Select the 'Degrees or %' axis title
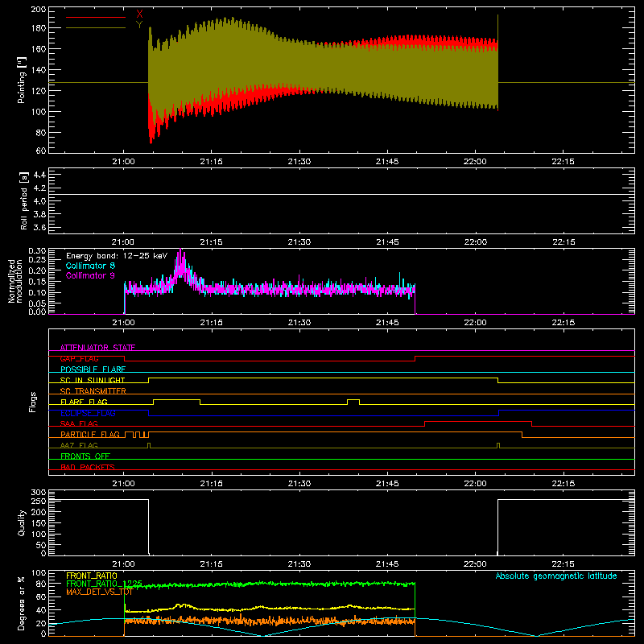This screenshot has height=644, width=644. point(22,603)
